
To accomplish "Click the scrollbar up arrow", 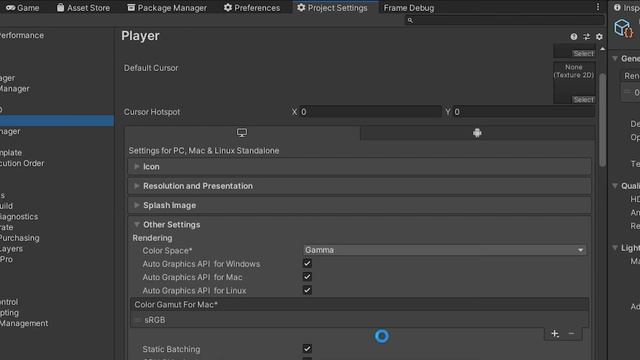I will [x=603, y=49].
